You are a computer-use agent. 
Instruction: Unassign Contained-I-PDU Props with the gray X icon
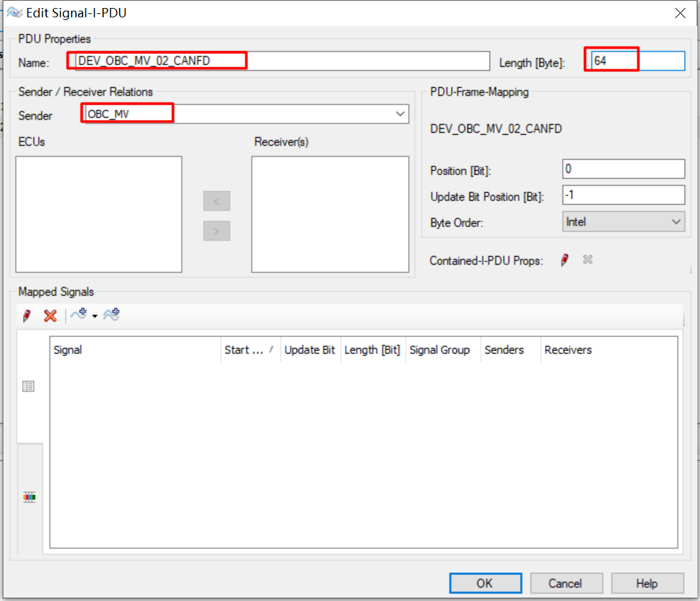[x=587, y=260]
